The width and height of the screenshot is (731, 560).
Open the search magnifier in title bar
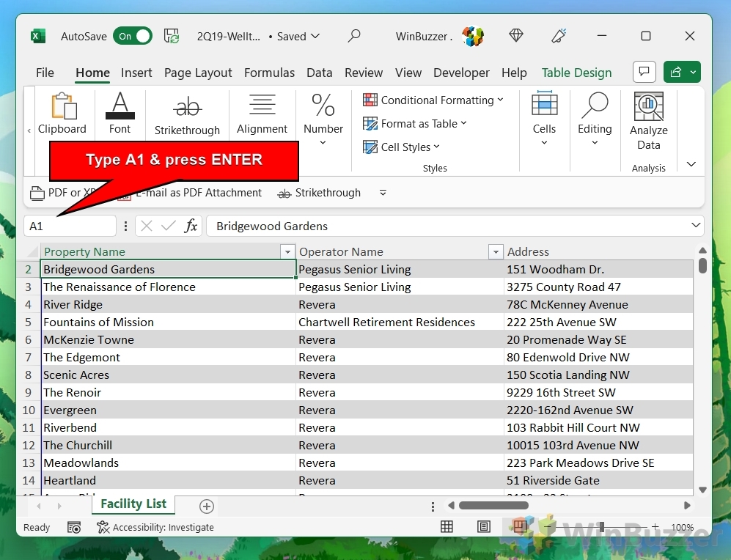point(354,36)
